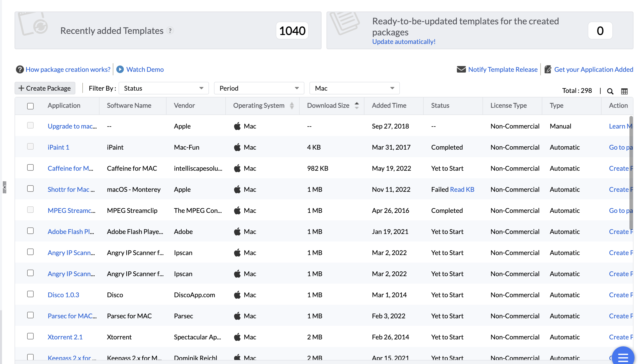This screenshot has width=641, height=364.
Task: Toggle the select-all checkbox in the table header
Action: coord(30,106)
